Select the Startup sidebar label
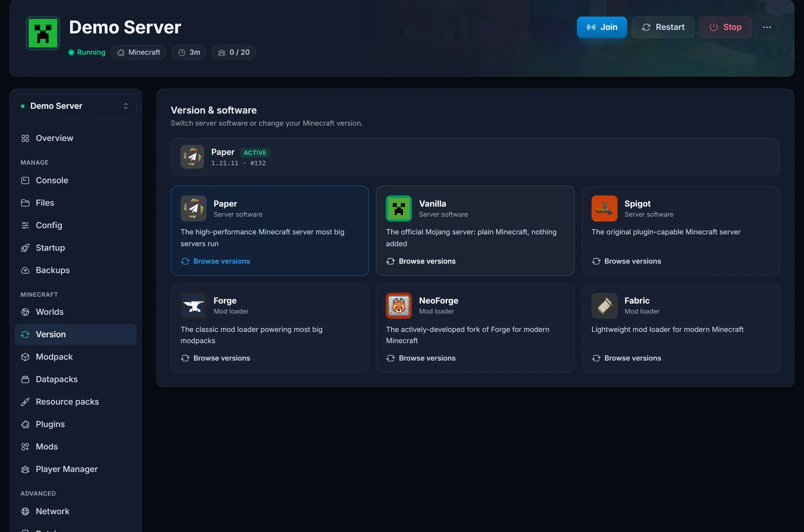The height and width of the screenshot is (532, 804). (x=50, y=248)
